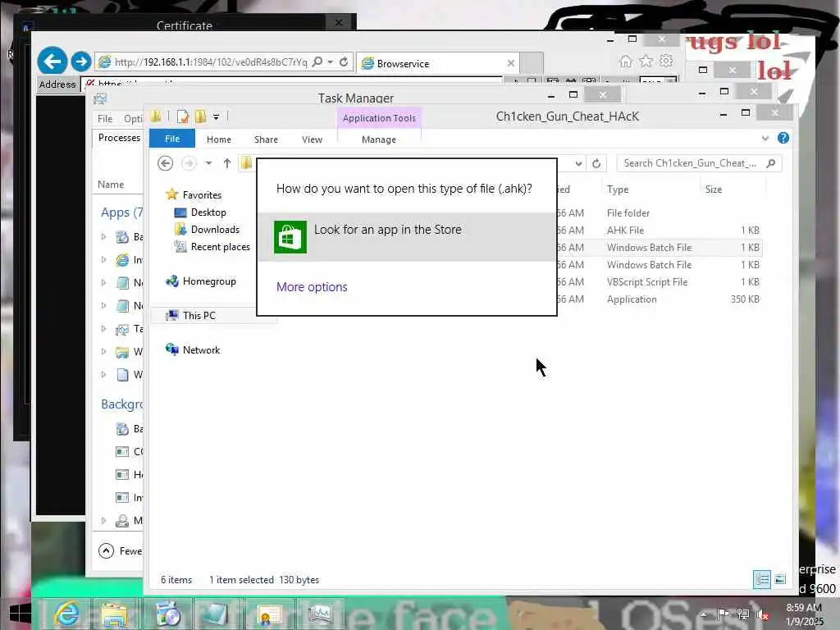Click the Name column header in Task Manager

point(111,185)
